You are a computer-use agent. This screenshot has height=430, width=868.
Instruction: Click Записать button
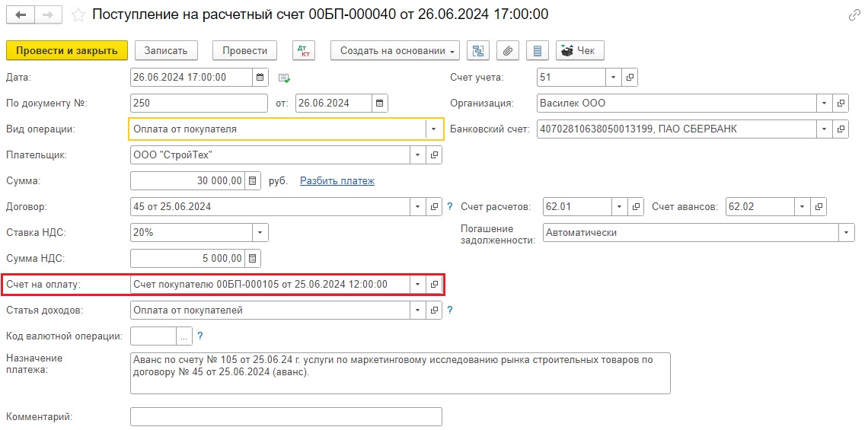pos(166,50)
